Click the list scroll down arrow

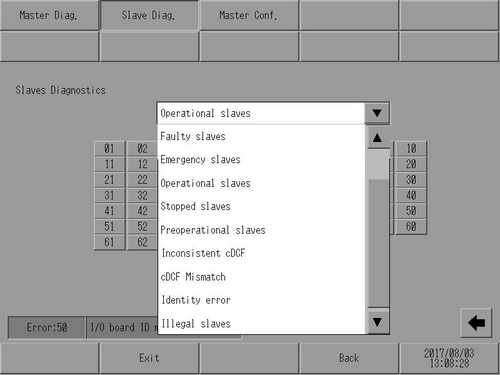(x=377, y=322)
